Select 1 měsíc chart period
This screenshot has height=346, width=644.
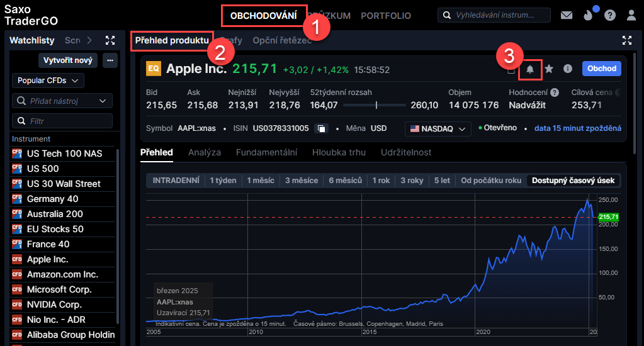pyautogui.click(x=261, y=180)
